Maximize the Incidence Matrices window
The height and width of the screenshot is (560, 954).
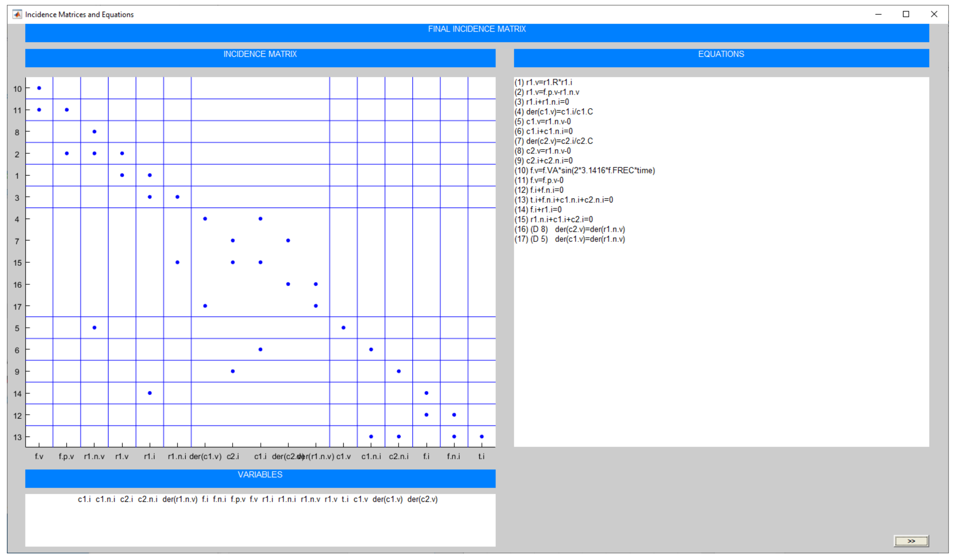(906, 14)
